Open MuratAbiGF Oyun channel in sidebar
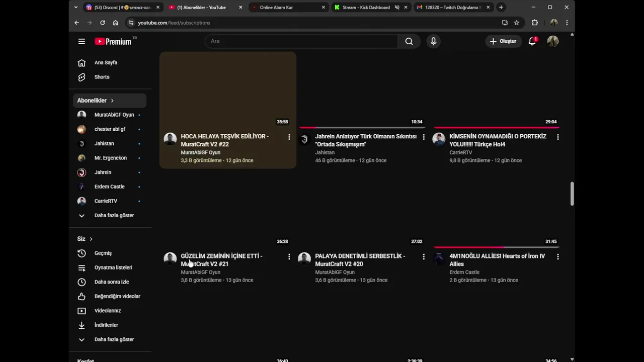This screenshot has height=362, width=644. point(110,115)
